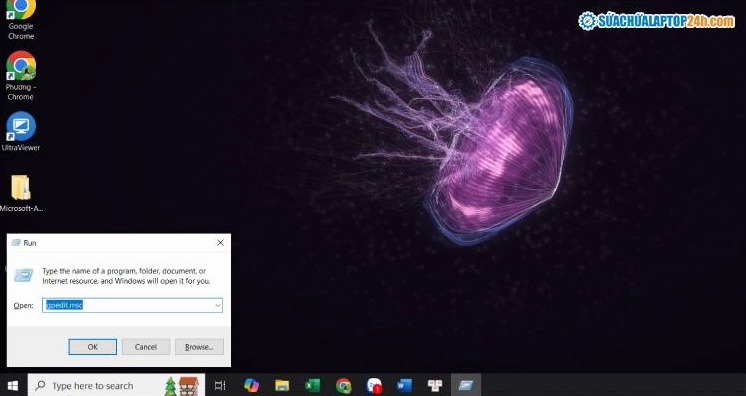Click Cancel in the Run dialog
The image size is (746, 396).
click(146, 347)
